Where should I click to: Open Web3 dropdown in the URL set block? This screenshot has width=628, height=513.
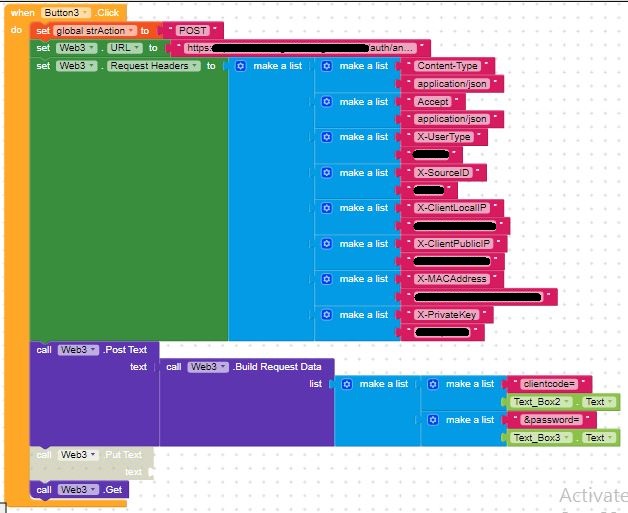point(76,48)
